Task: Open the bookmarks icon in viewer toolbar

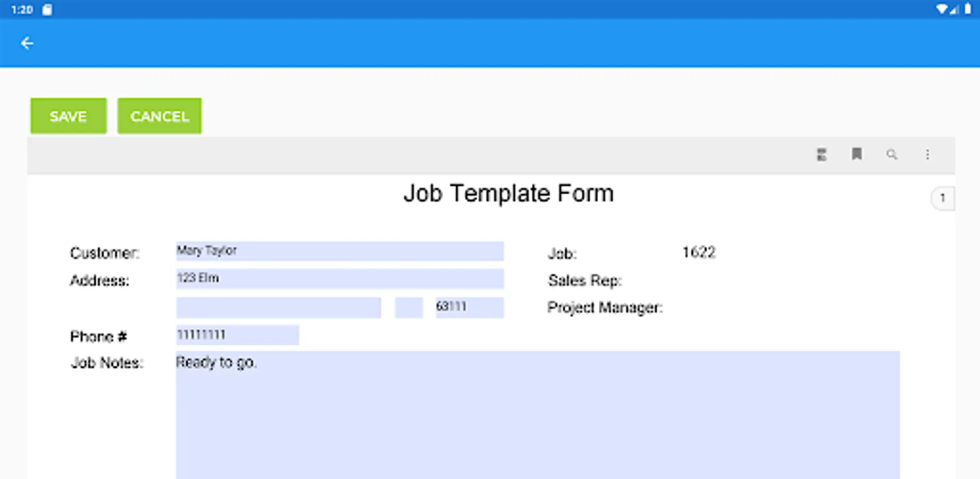Action: point(857,154)
